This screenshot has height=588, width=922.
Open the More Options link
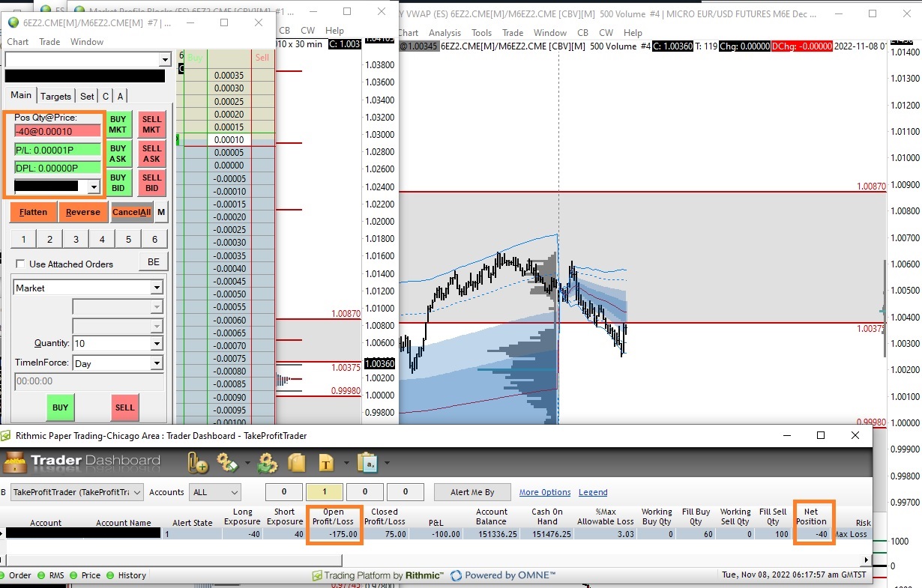point(545,492)
